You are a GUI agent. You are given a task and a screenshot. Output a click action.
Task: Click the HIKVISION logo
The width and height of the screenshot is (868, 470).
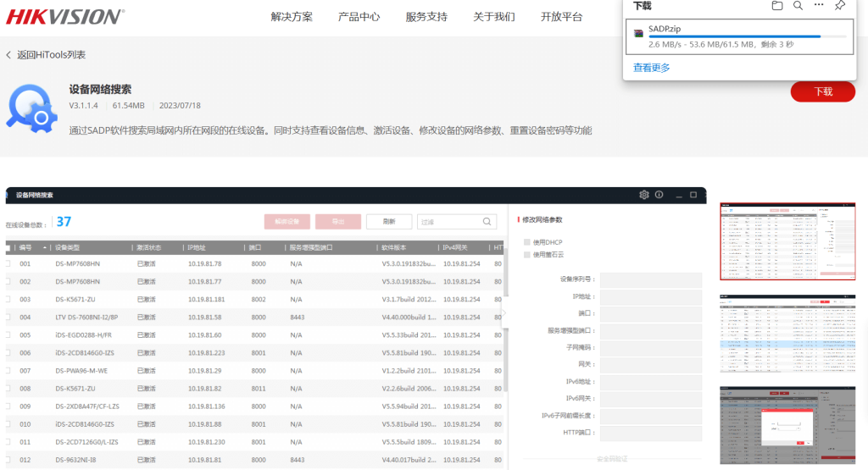pyautogui.click(x=64, y=17)
